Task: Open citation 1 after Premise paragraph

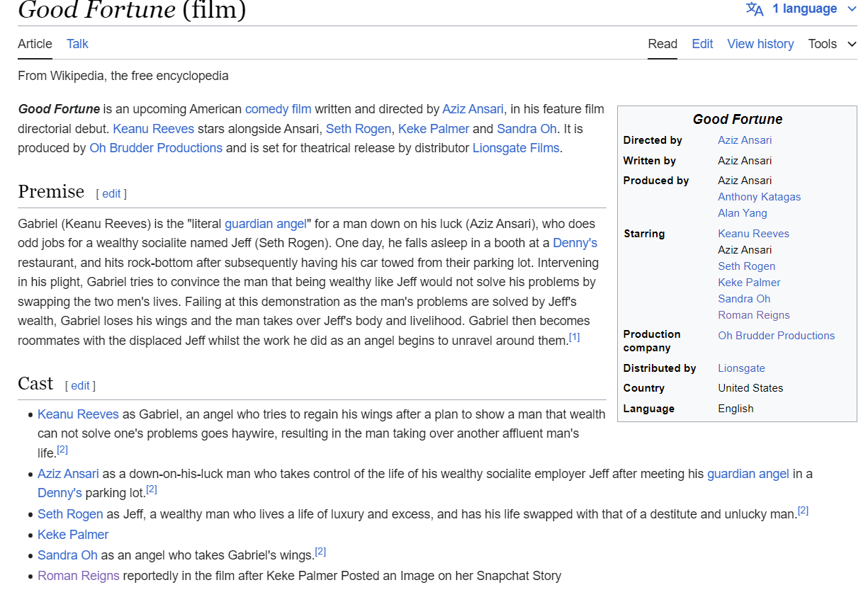Action: (x=574, y=338)
